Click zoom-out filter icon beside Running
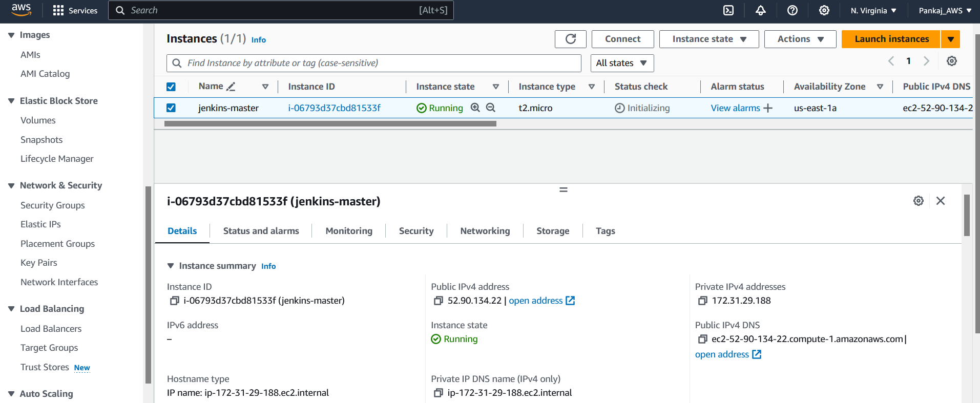The image size is (980, 403). pos(491,108)
